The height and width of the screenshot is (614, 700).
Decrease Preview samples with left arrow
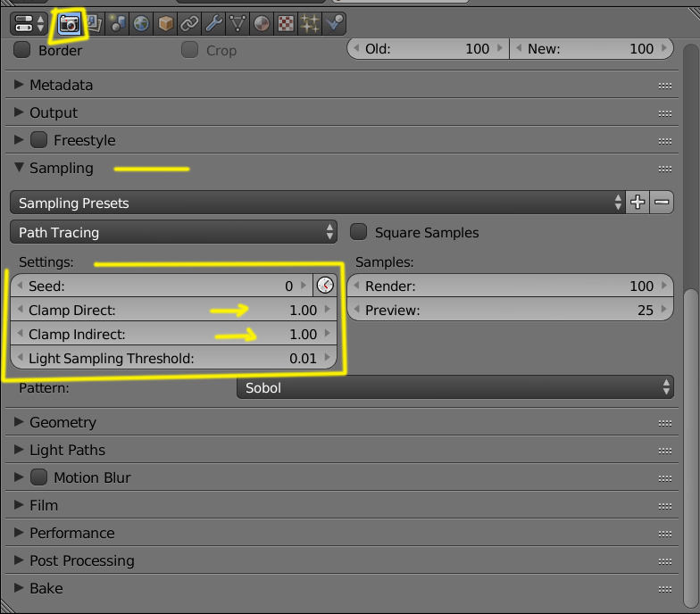[356, 309]
